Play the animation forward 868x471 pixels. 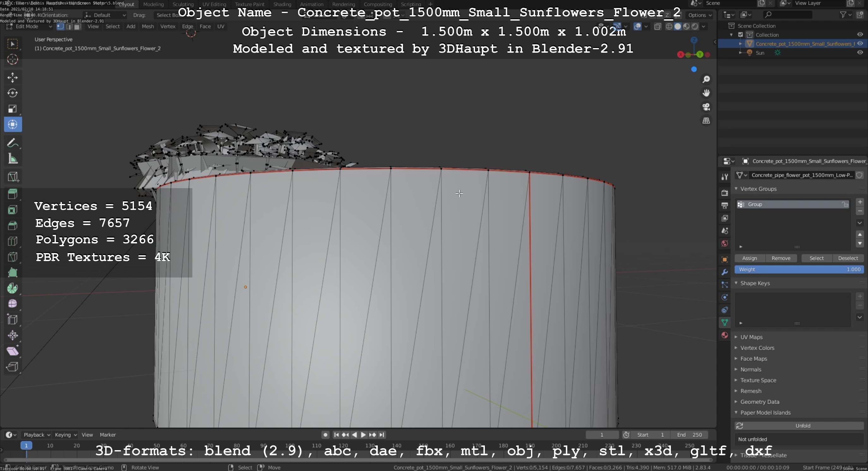tap(363, 435)
